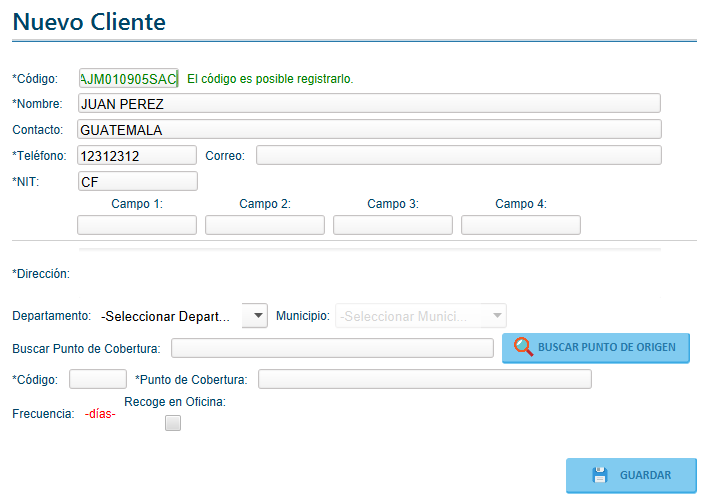Click the Buscar Punto de Cobertura field
The image size is (711, 502).
click(332, 348)
